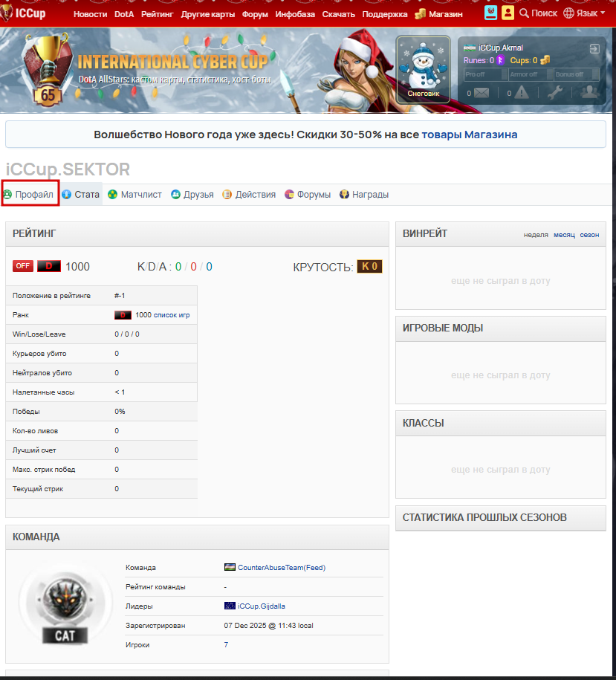Open the DotA menu

[x=124, y=14]
